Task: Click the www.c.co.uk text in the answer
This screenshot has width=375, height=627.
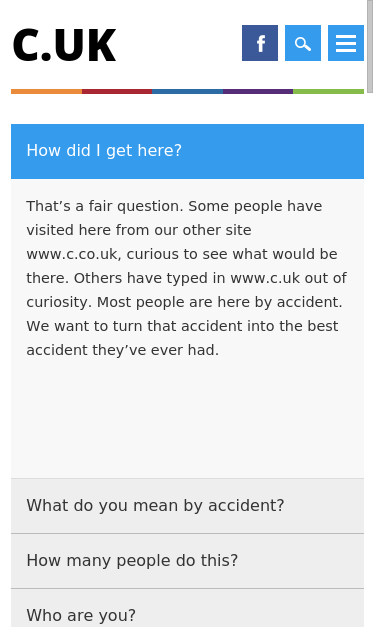Action: pyautogui.click(x=72, y=254)
